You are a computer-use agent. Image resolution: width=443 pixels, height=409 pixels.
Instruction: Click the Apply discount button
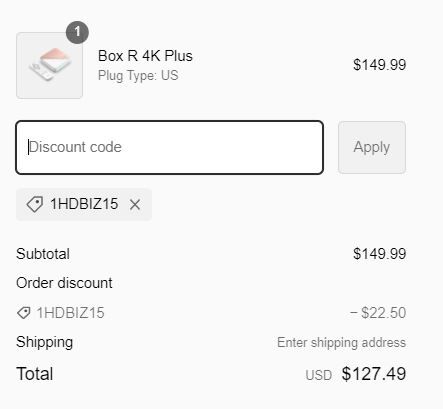(x=372, y=147)
